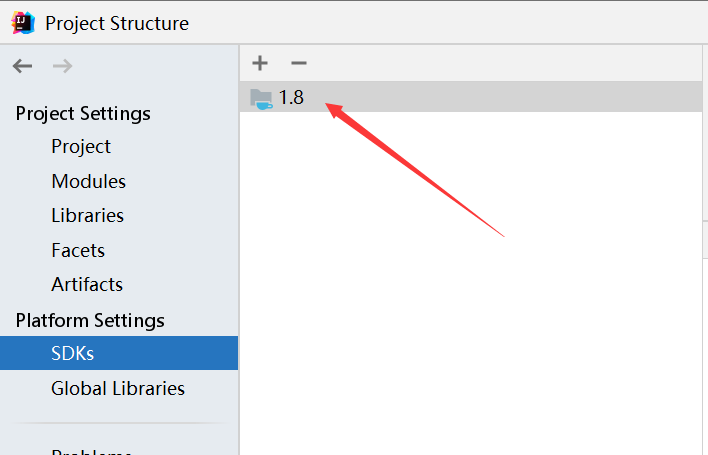Click the forward navigation arrow
Image resolution: width=708 pixels, height=455 pixels.
tap(62, 66)
